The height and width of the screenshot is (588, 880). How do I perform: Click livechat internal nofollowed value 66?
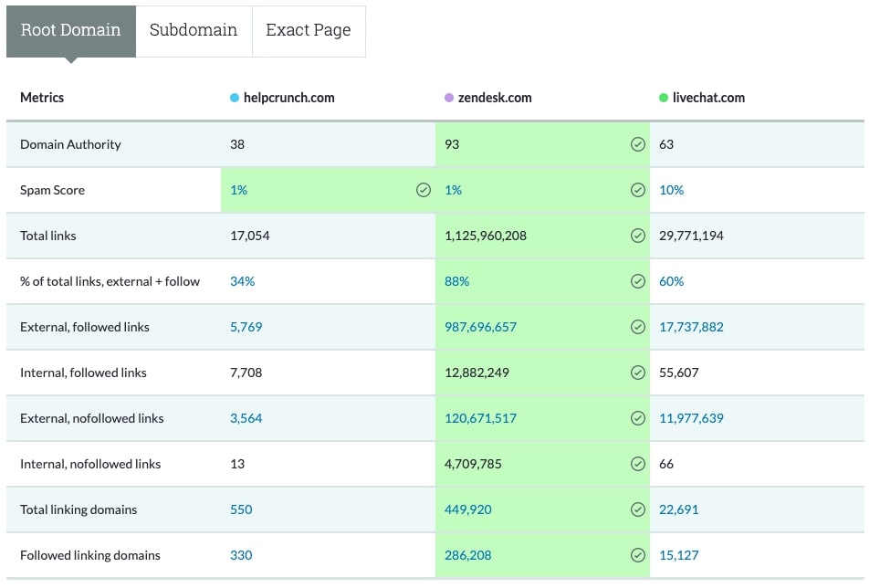pos(666,464)
